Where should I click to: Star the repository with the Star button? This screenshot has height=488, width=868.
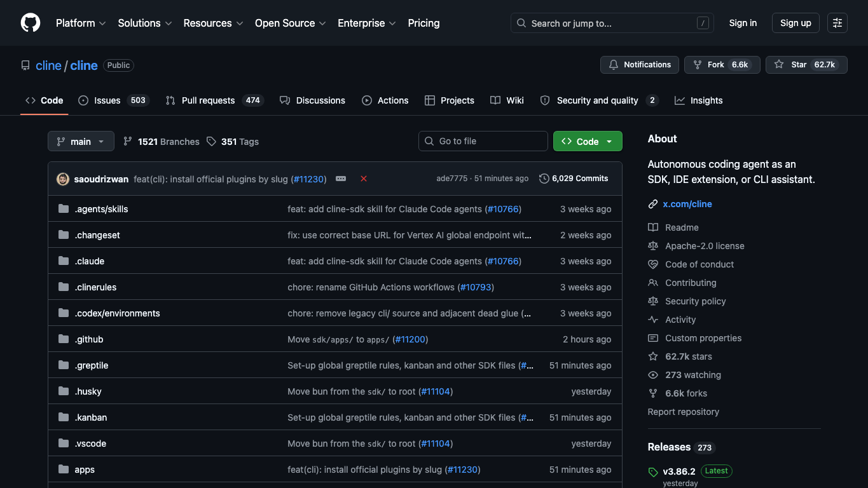click(806, 65)
